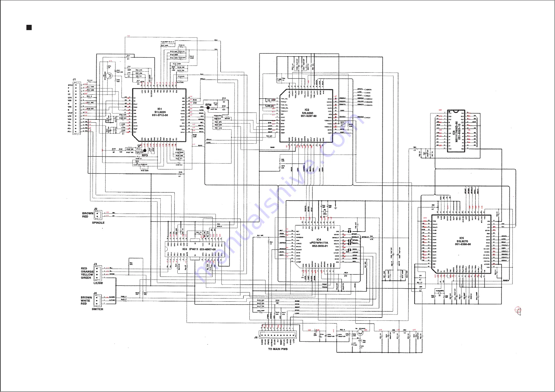This screenshot has width=555, height=392.
Task: Click part number 052-3930-01
Action: tap(320, 246)
